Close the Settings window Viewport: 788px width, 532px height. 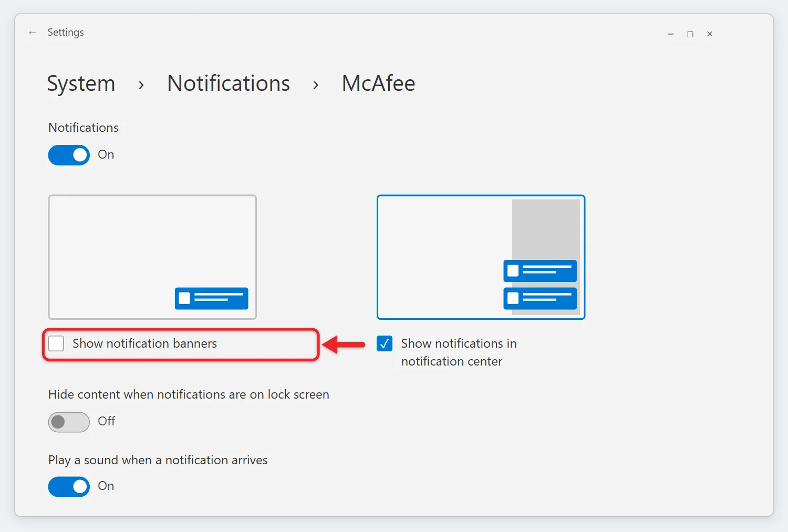[x=710, y=34]
